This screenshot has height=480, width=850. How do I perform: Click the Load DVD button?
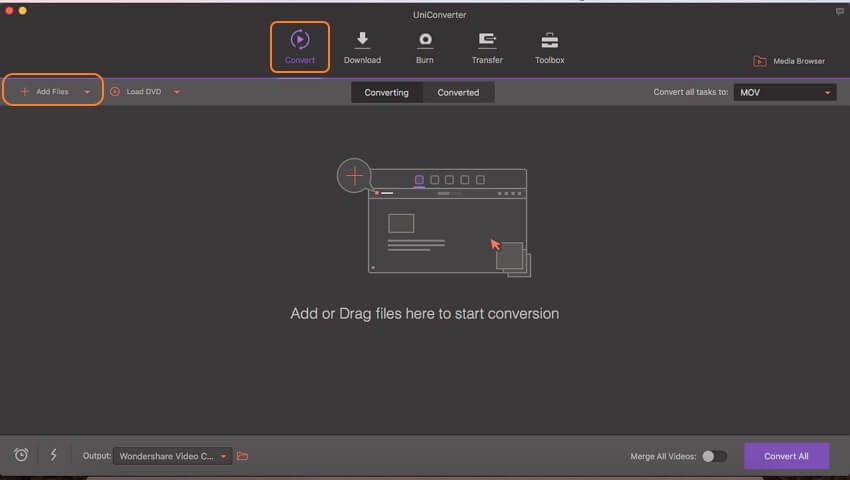(x=136, y=92)
